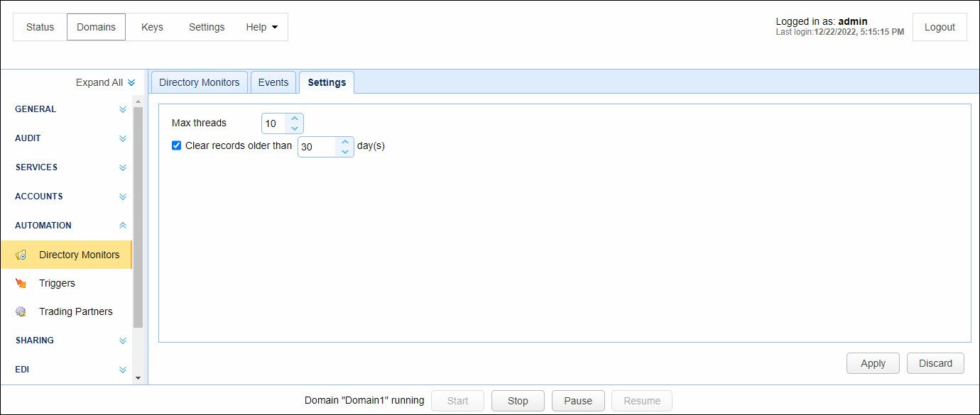Viewport: 980px width, 415px height.
Task: Switch to the Directory Monitors tab
Action: tap(200, 82)
